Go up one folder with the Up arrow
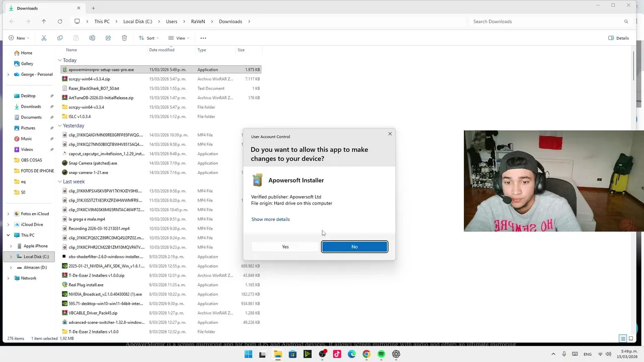The height and width of the screenshot is (362, 644). pos(44,22)
